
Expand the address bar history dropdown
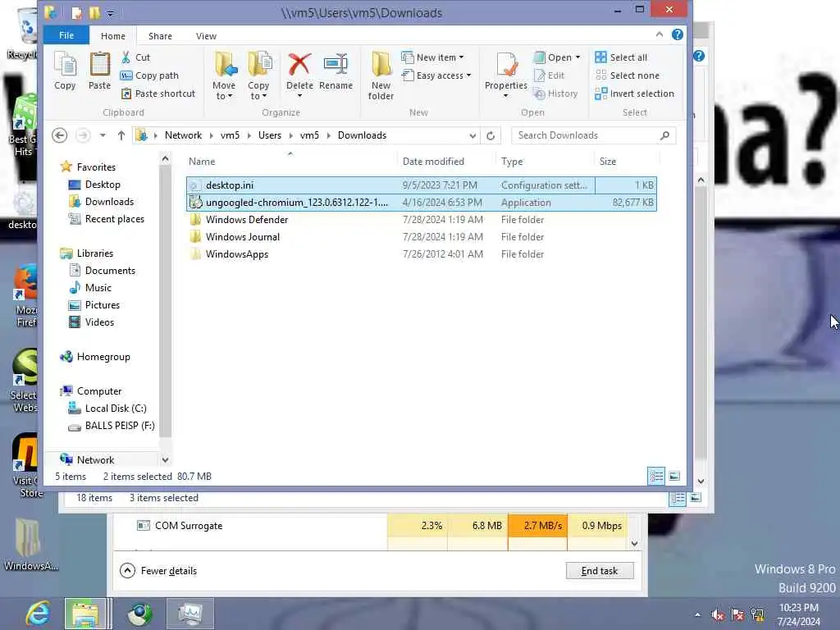click(x=472, y=135)
